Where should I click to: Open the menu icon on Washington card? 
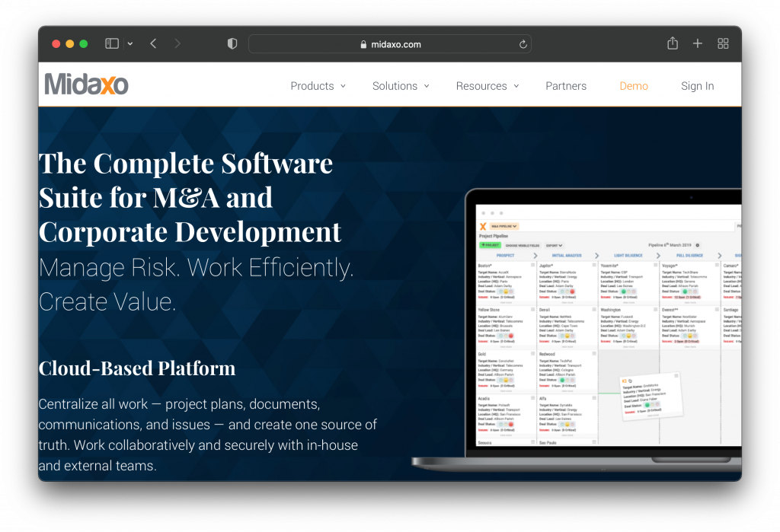point(656,309)
